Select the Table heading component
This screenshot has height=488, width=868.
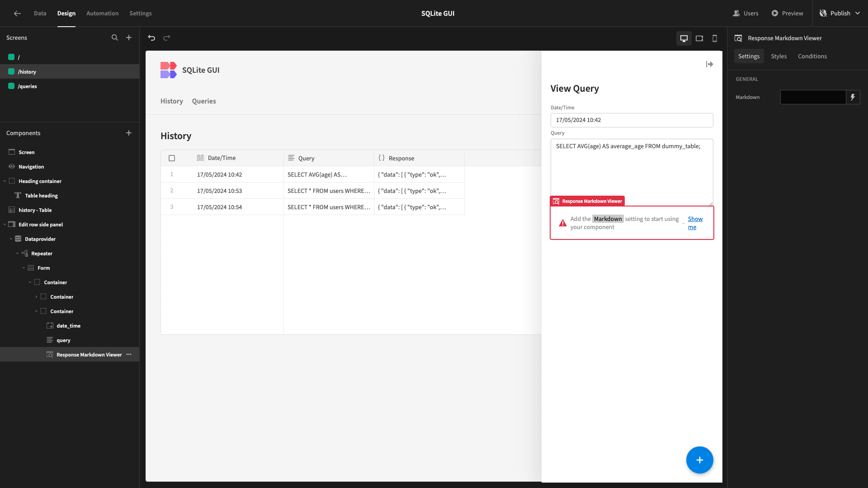pyautogui.click(x=70, y=196)
